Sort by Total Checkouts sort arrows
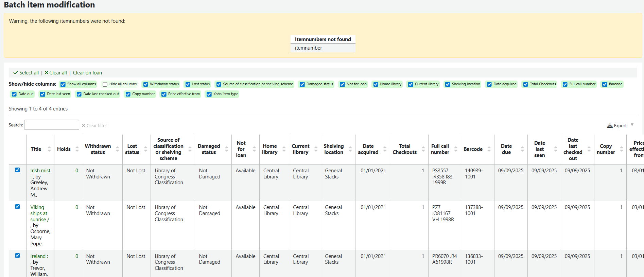644x277 pixels. (423, 149)
